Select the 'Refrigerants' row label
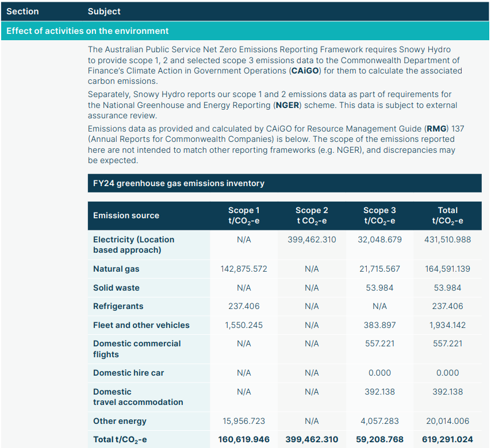The image size is (491, 448). (118, 306)
